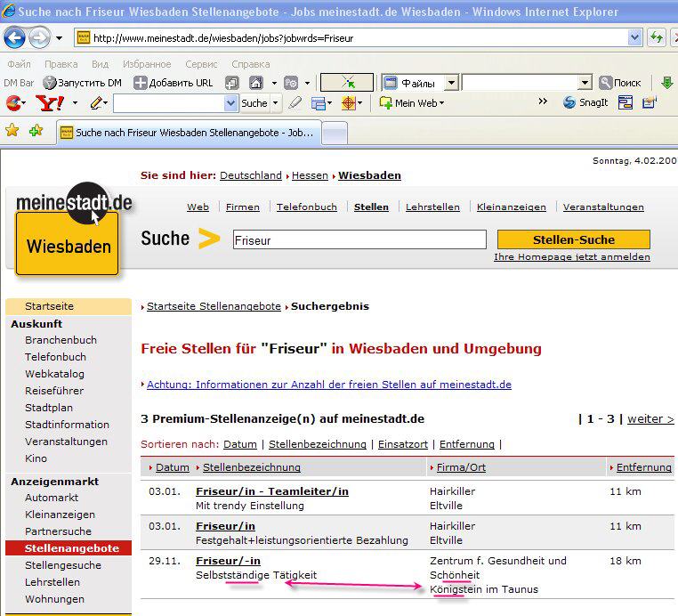Open the Hessen breadcrumb link
Viewport: 678px width, 616px height.
click(310, 175)
